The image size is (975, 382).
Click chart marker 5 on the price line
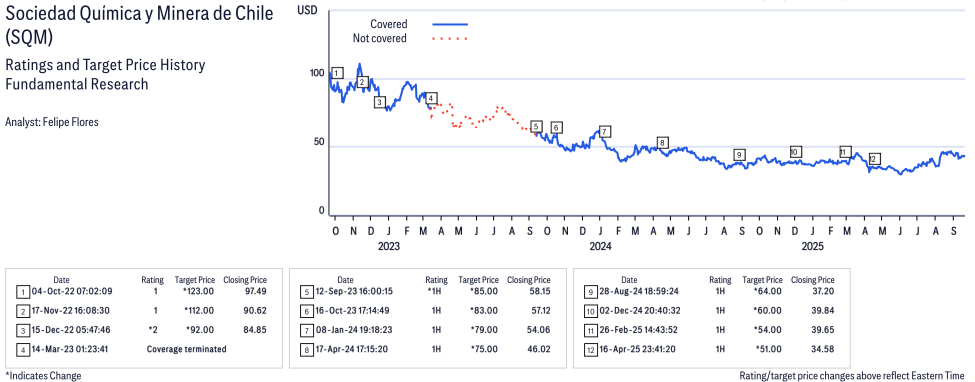pyautogui.click(x=537, y=126)
